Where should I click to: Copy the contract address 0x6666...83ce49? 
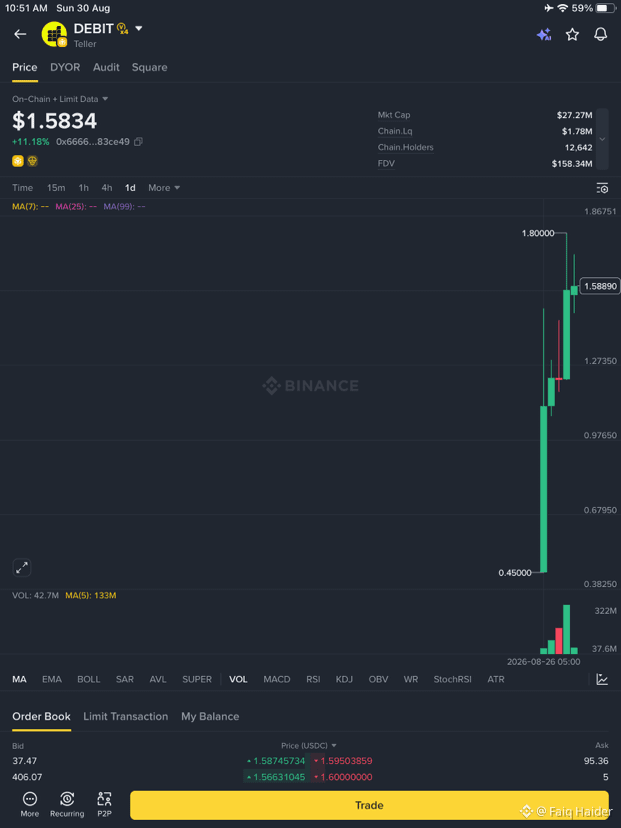coord(138,142)
